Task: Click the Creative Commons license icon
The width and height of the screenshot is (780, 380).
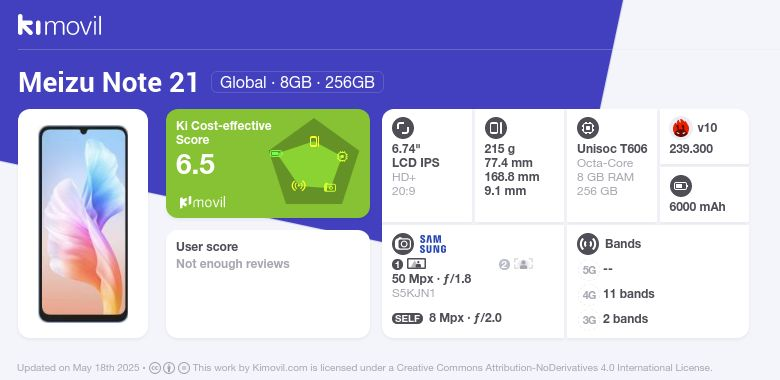Action: tap(155, 368)
